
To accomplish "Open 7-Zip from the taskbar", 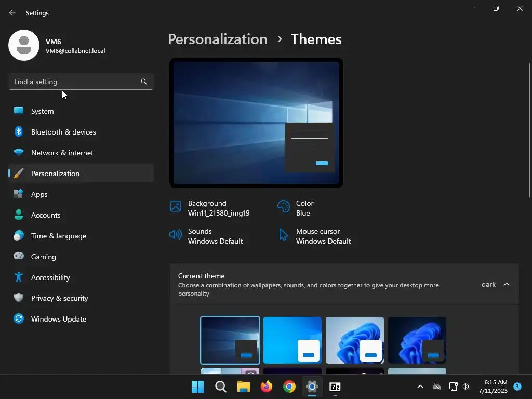I will click(x=335, y=387).
